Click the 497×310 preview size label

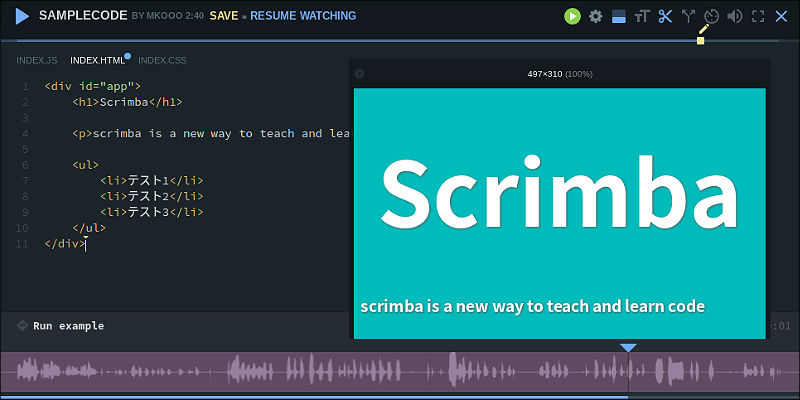tap(560, 74)
